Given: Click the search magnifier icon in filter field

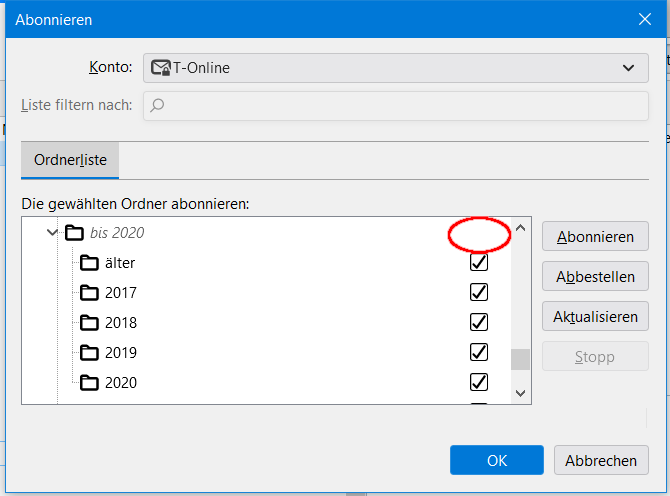Looking at the screenshot, I should click(157, 104).
